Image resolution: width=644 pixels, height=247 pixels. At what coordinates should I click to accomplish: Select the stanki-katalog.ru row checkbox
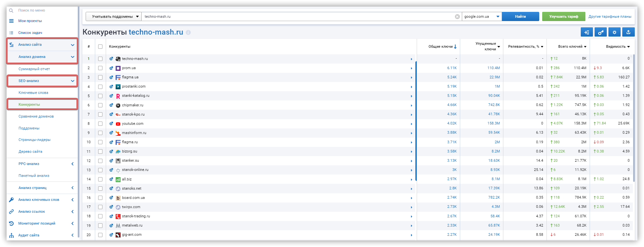coord(100,96)
